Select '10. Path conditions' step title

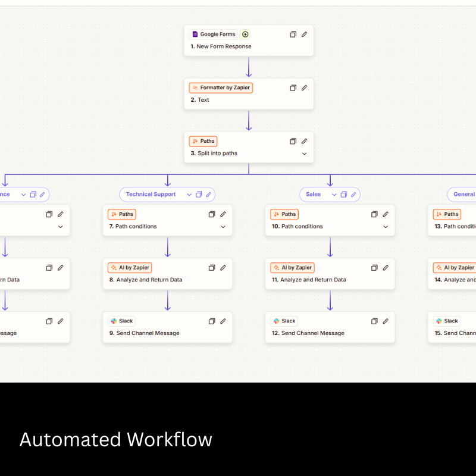297,227
